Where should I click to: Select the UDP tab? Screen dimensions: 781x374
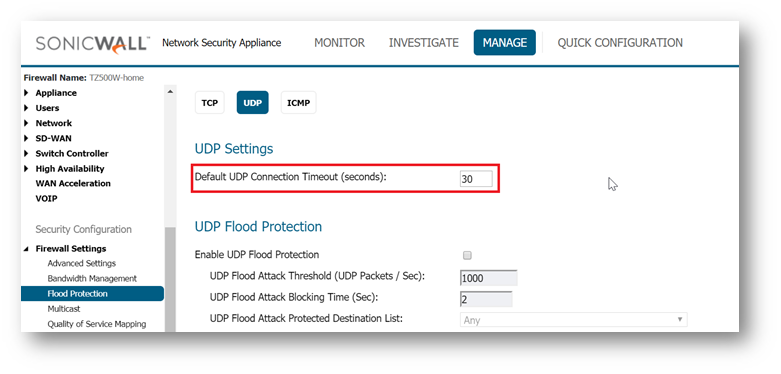253,103
